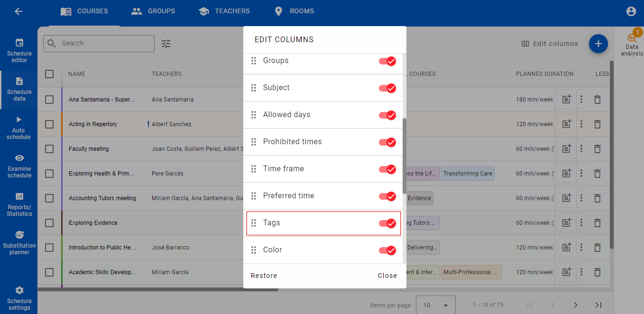The image size is (644, 314).
Task: Toggle Subject column visibility
Action: (387, 88)
